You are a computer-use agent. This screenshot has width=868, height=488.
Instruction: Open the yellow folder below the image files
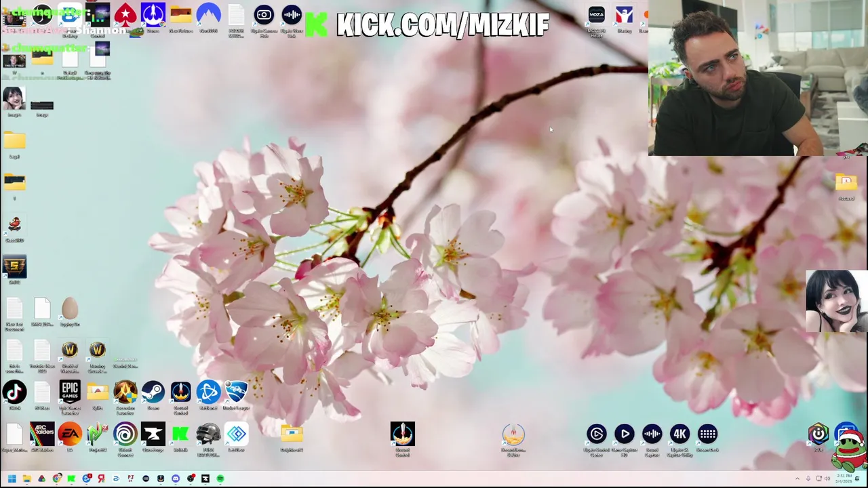14,140
